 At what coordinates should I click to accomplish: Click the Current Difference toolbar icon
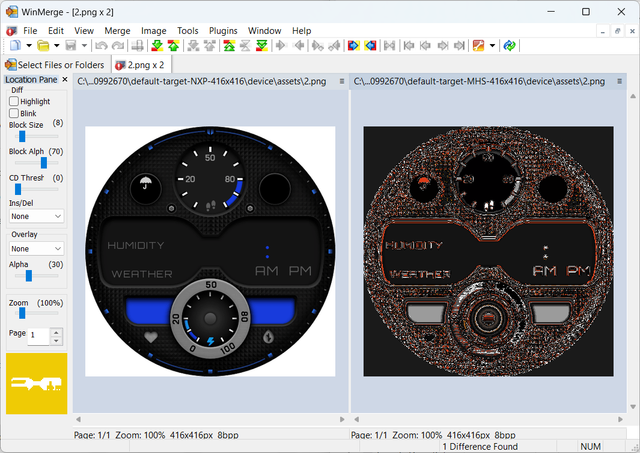245,45
